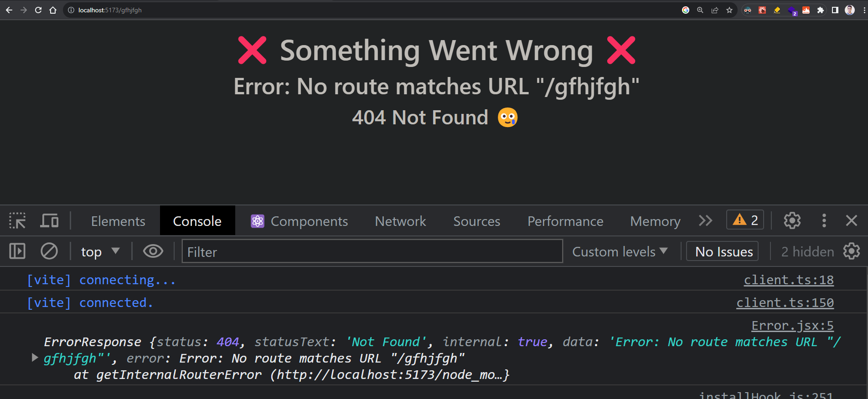This screenshot has height=399, width=868.
Task: Toggle the console sidebar panel icon
Action: tap(17, 251)
